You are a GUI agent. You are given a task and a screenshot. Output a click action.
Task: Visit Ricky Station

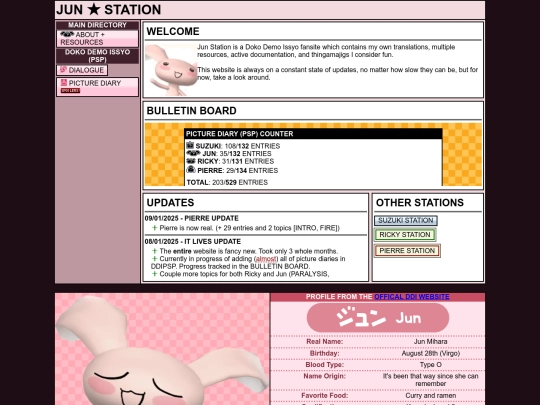coord(405,235)
